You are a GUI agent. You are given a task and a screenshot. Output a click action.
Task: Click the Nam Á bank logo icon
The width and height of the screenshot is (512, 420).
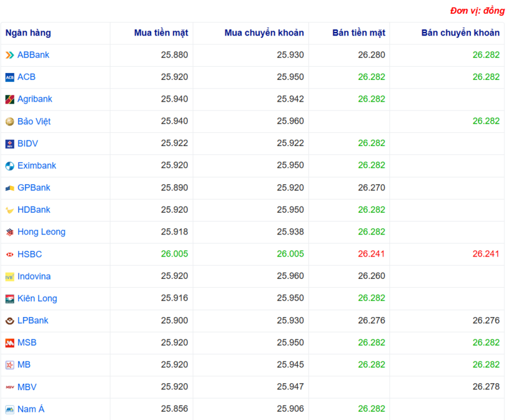point(9,409)
